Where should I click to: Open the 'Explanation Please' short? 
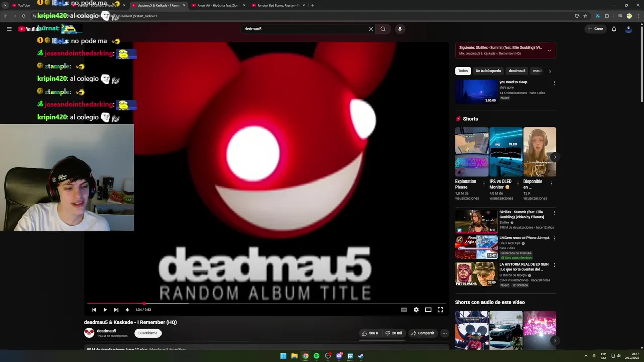click(x=471, y=152)
